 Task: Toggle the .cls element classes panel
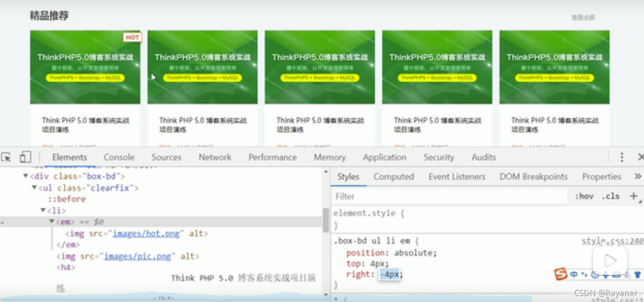pos(611,196)
